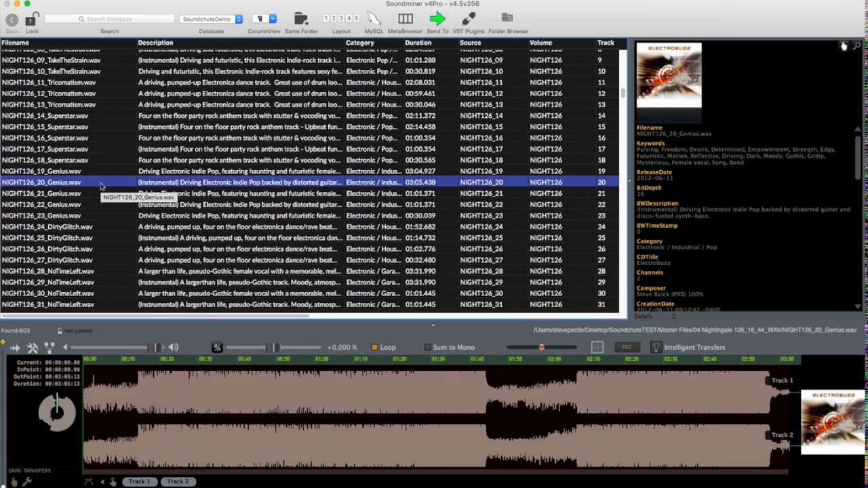868x488 pixels.
Task: Open the MySQL dolphin icon
Action: [x=374, y=19]
